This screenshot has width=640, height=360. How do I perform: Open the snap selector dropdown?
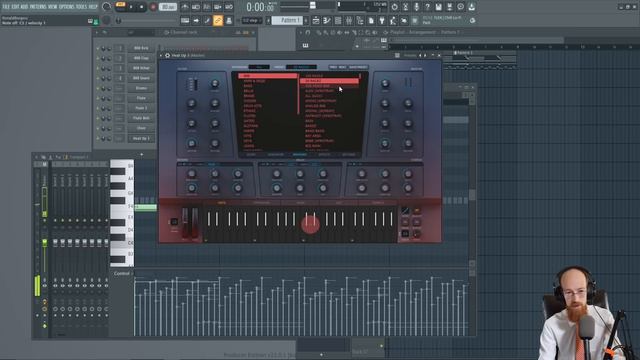(x=251, y=20)
